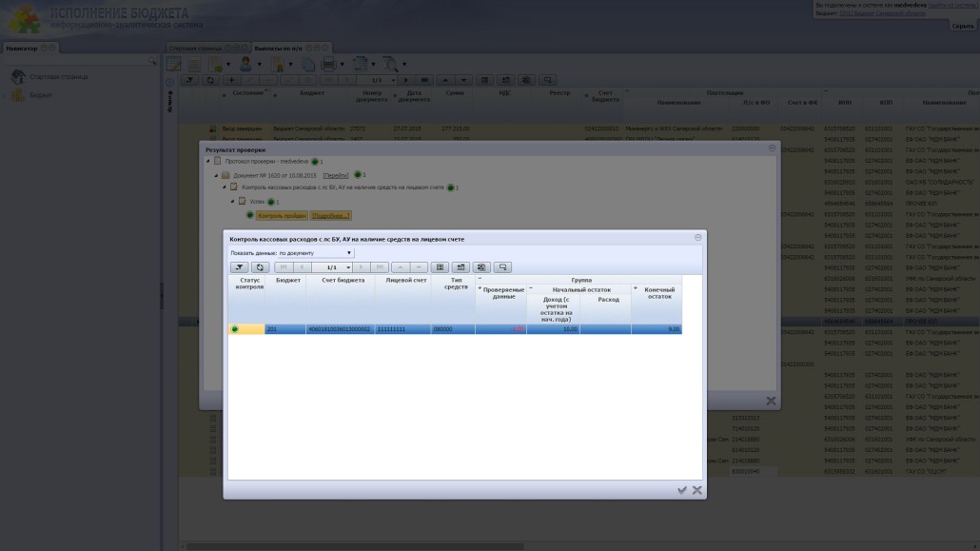Go to last page in background grid toolbar

click(x=425, y=80)
